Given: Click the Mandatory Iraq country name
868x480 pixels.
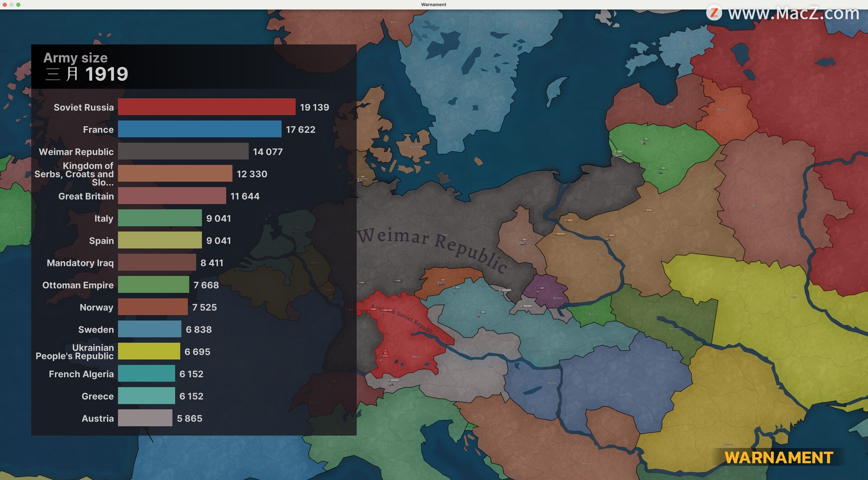Looking at the screenshot, I should point(80,263).
